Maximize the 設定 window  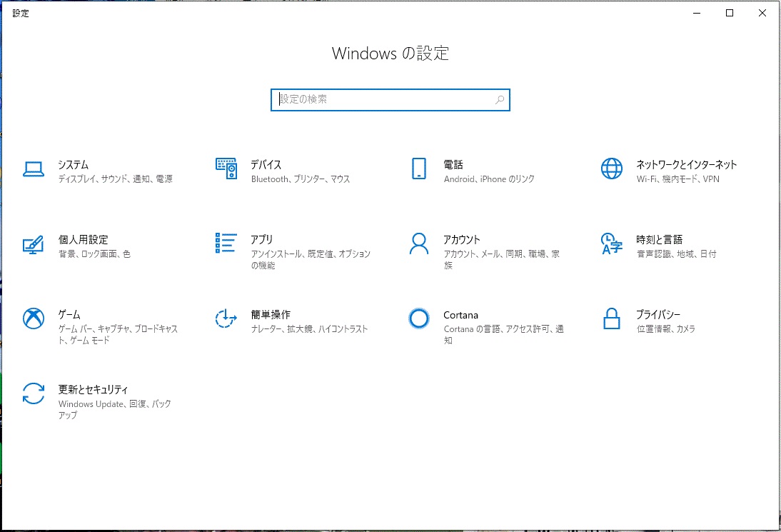pos(730,13)
